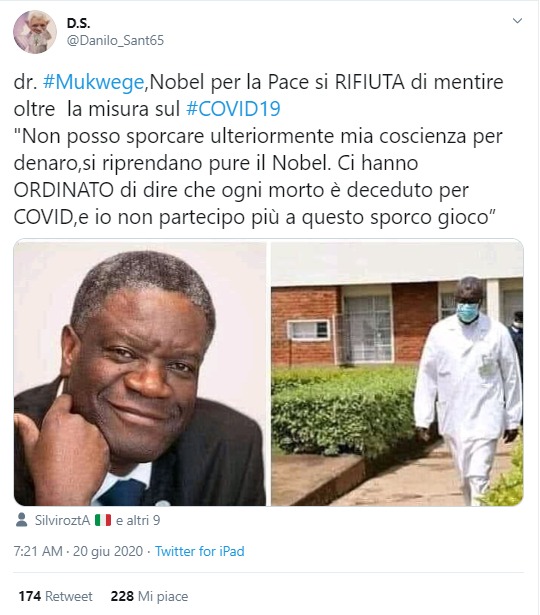The width and height of the screenshot is (540, 615).
Task: Expand the 'e altri 9' tagged list
Action: [x=138, y=520]
